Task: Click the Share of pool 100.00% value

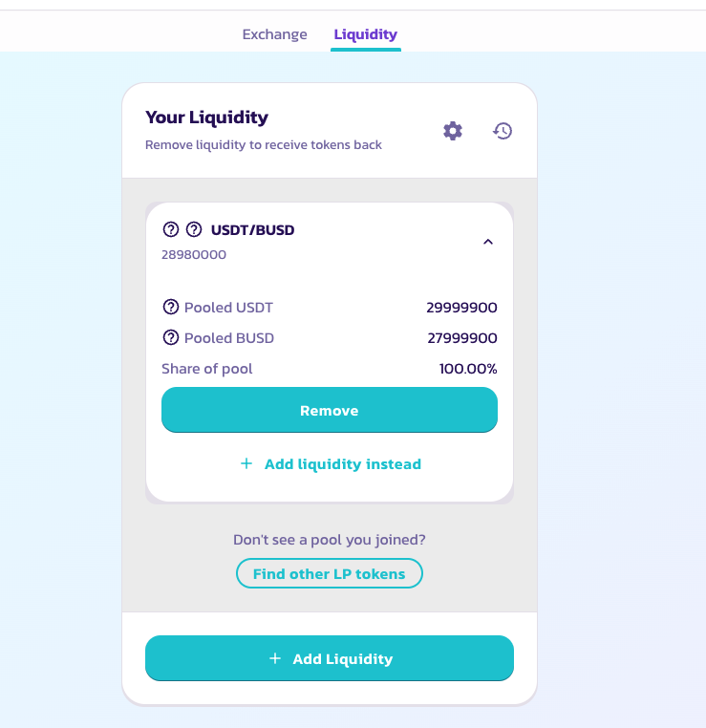Action: pyautogui.click(x=468, y=369)
